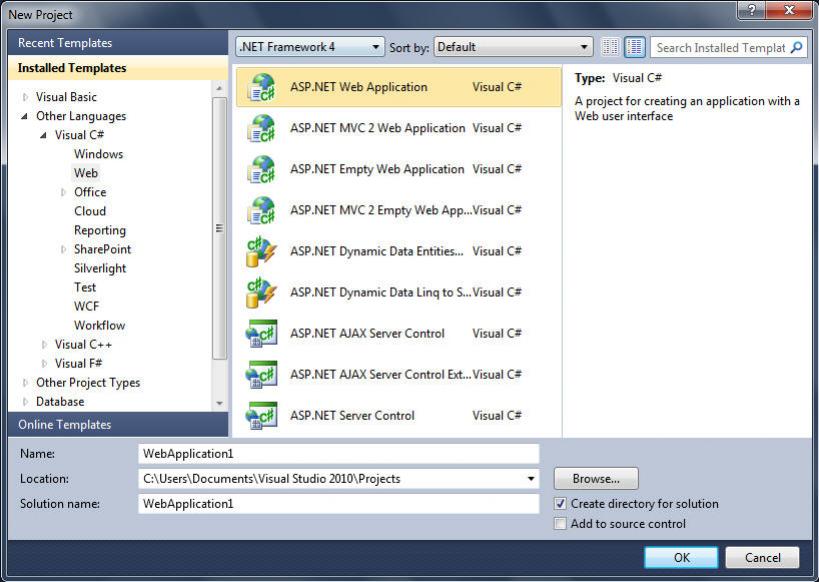Open the Installed Templates section
Viewport: 819px width, 582px height.
(x=118, y=68)
